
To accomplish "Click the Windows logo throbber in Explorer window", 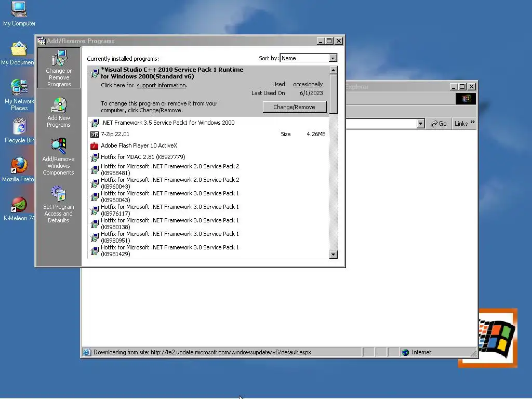I will pos(466,99).
